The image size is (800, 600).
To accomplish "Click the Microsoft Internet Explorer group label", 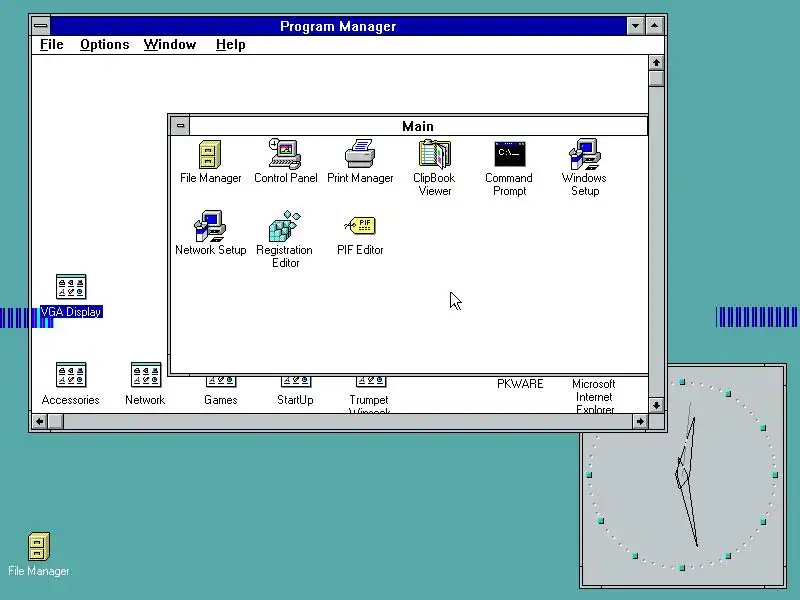I will 594,396.
